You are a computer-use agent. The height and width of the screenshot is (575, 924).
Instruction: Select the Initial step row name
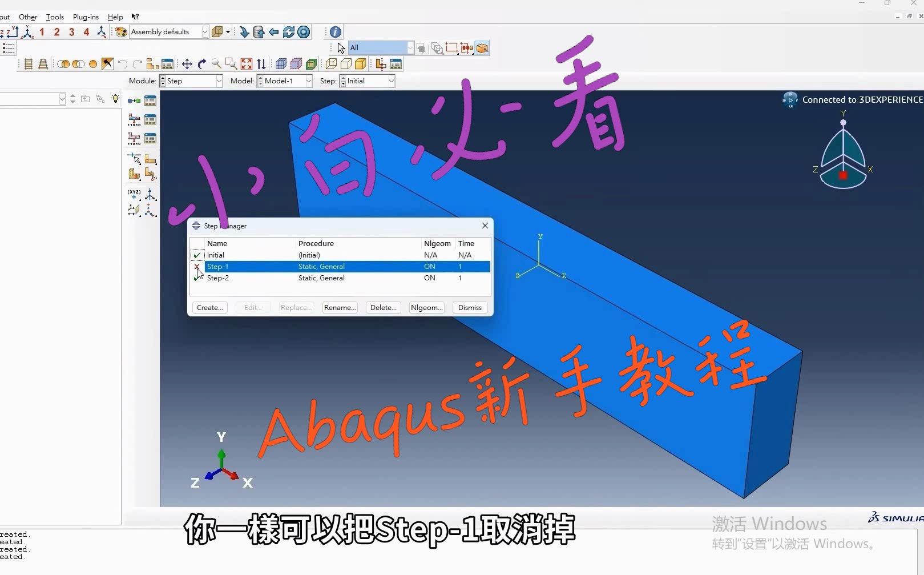[x=216, y=255]
